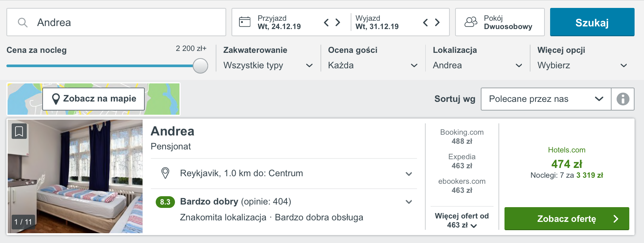Expand Bardzo dobry reviews section
The image size is (644, 243).
(x=284, y=202)
